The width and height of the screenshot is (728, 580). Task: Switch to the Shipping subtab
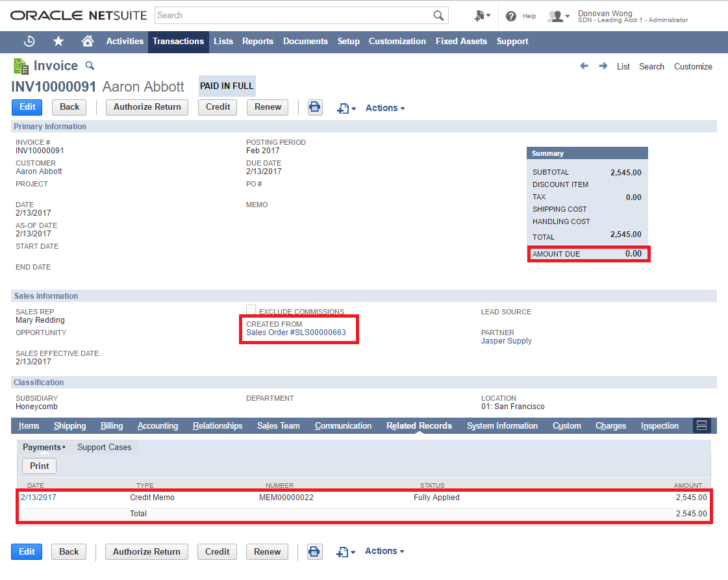click(69, 426)
